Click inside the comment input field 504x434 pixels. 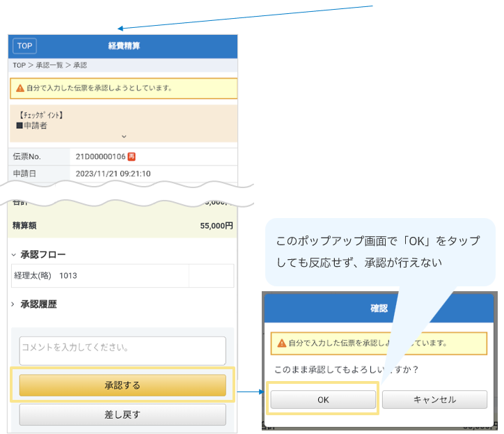pyautogui.click(x=123, y=350)
